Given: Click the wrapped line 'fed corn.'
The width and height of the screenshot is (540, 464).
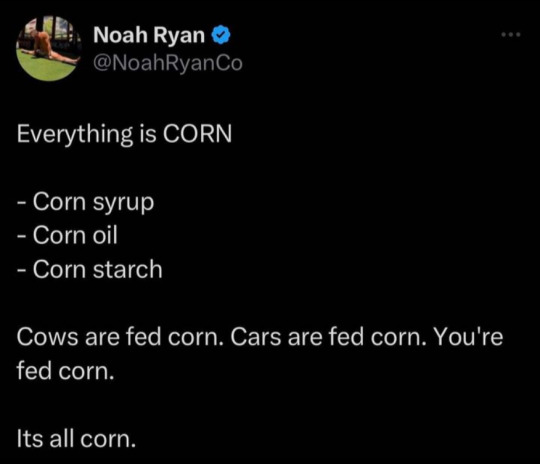Looking at the screenshot, I should pos(65,371).
